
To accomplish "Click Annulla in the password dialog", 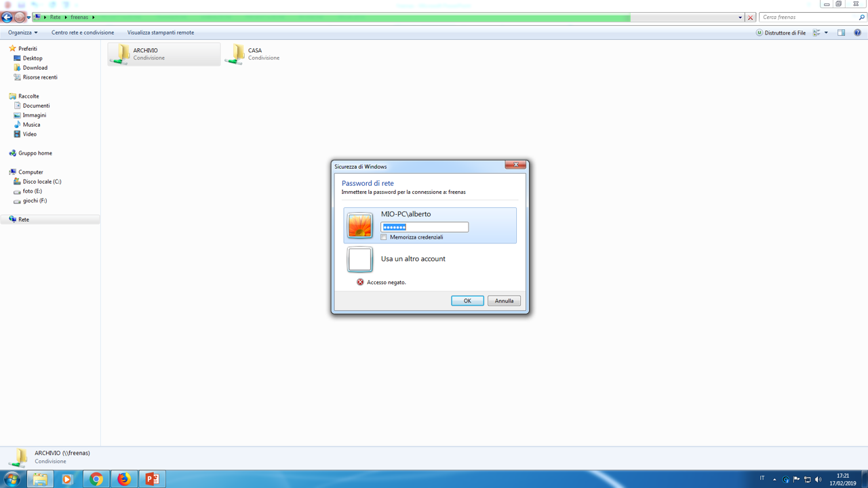I will (x=504, y=301).
